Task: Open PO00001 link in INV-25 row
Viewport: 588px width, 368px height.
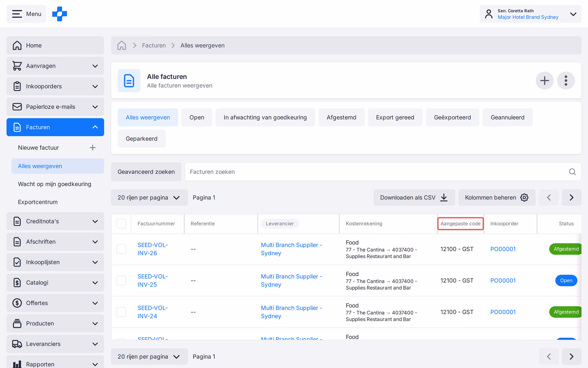Action: tap(503, 280)
